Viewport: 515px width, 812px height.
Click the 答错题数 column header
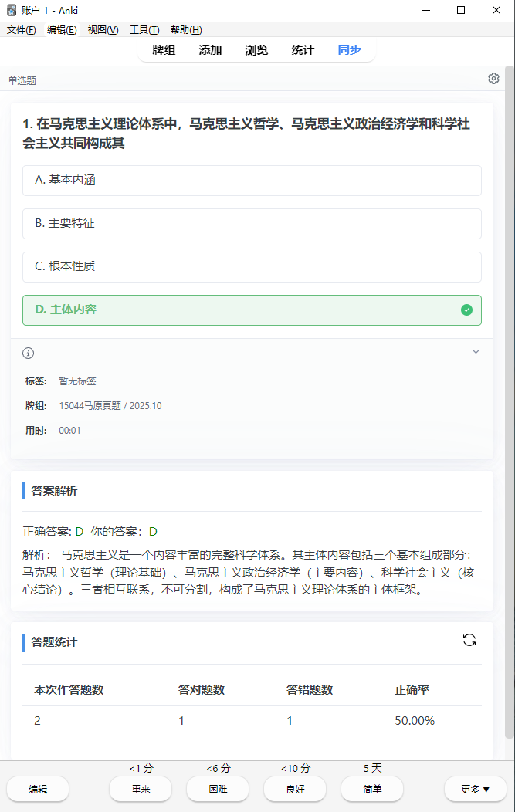tap(310, 690)
